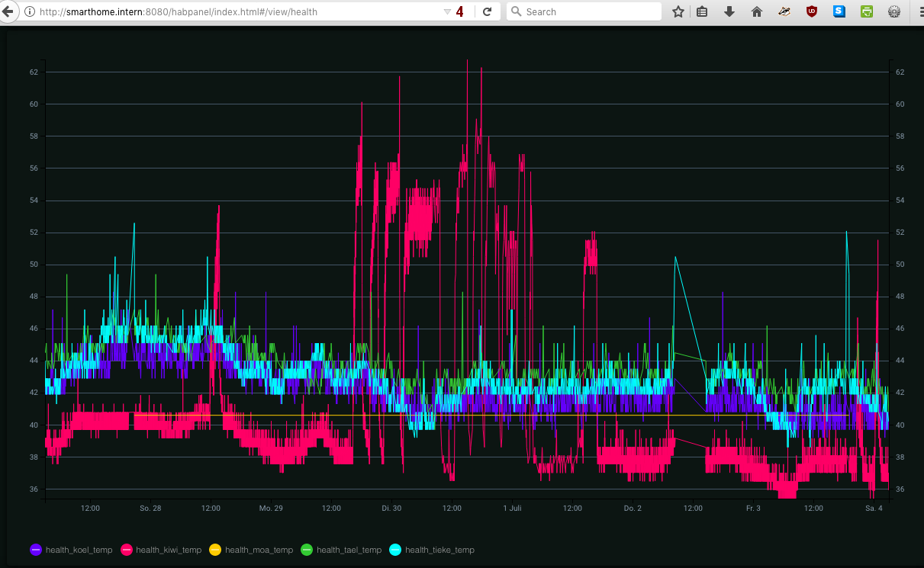Click the magnifier icon in the Search box
Screen dimensions: 924x568
[517, 11]
